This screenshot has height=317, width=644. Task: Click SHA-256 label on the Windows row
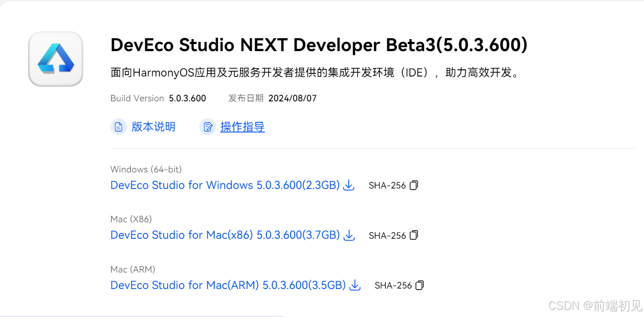click(x=387, y=186)
